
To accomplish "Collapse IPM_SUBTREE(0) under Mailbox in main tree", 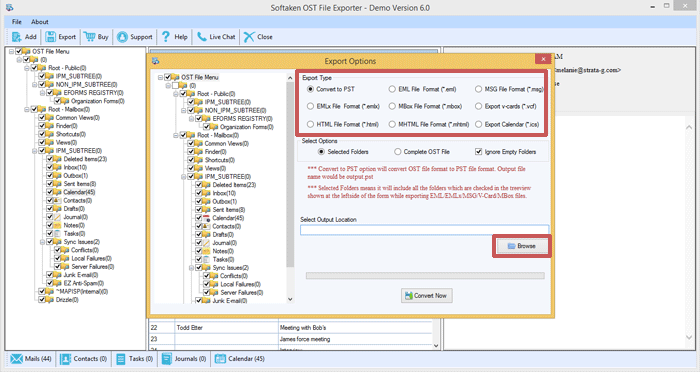I will pos(34,151).
